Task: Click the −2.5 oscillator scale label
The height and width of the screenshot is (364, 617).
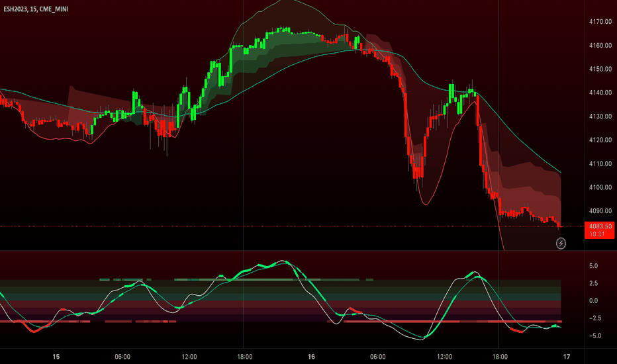Action: pyautogui.click(x=594, y=318)
